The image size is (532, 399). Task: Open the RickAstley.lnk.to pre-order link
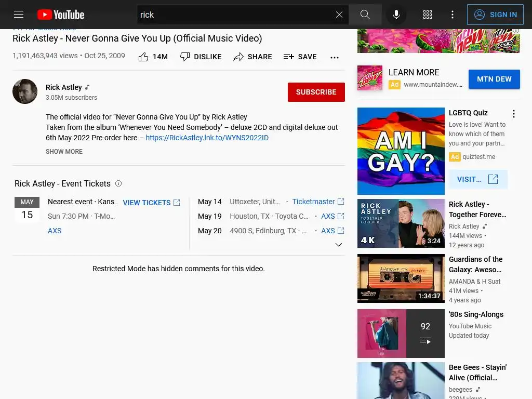pyautogui.click(x=207, y=138)
